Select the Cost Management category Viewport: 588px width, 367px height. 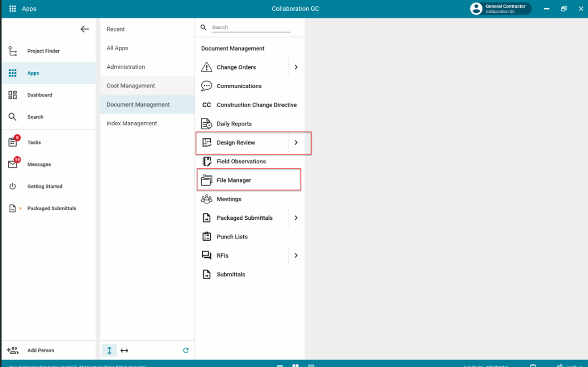click(131, 86)
